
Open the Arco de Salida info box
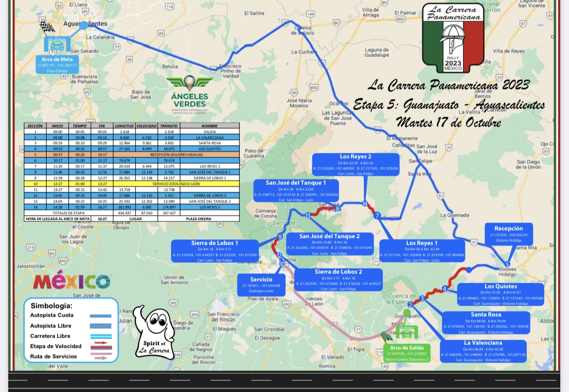click(407, 353)
